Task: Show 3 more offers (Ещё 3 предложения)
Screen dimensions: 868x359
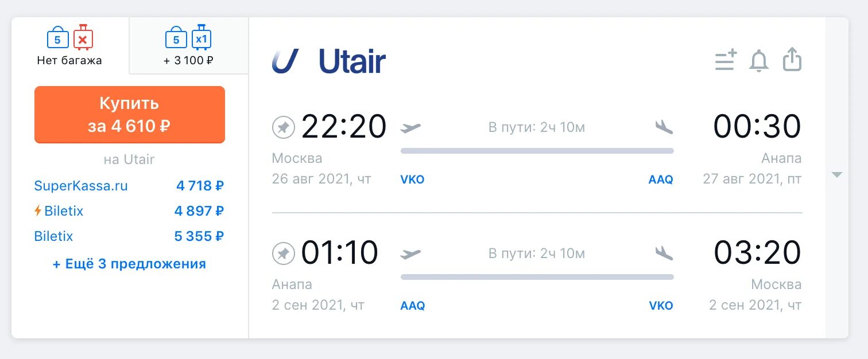Action: tap(129, 264)
